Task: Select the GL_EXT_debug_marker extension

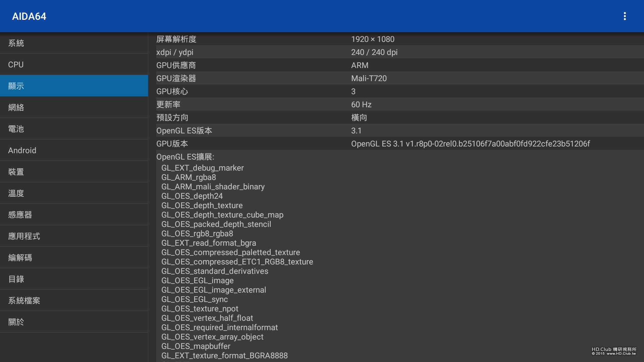Action: click(203, 168)
